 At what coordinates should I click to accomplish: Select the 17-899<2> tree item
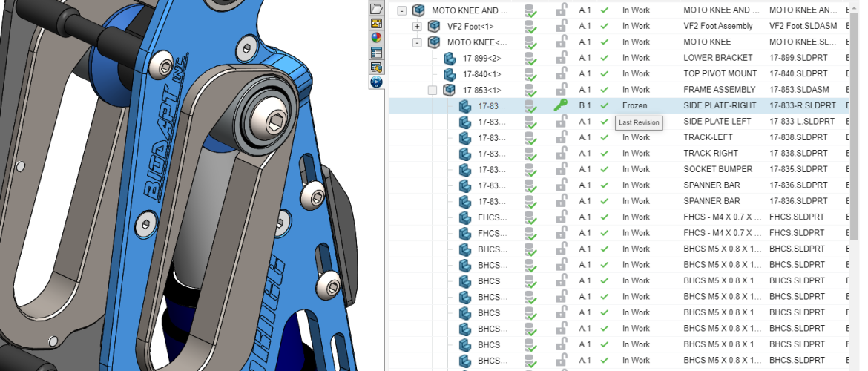pyautogui.click(x=482, y=58)
